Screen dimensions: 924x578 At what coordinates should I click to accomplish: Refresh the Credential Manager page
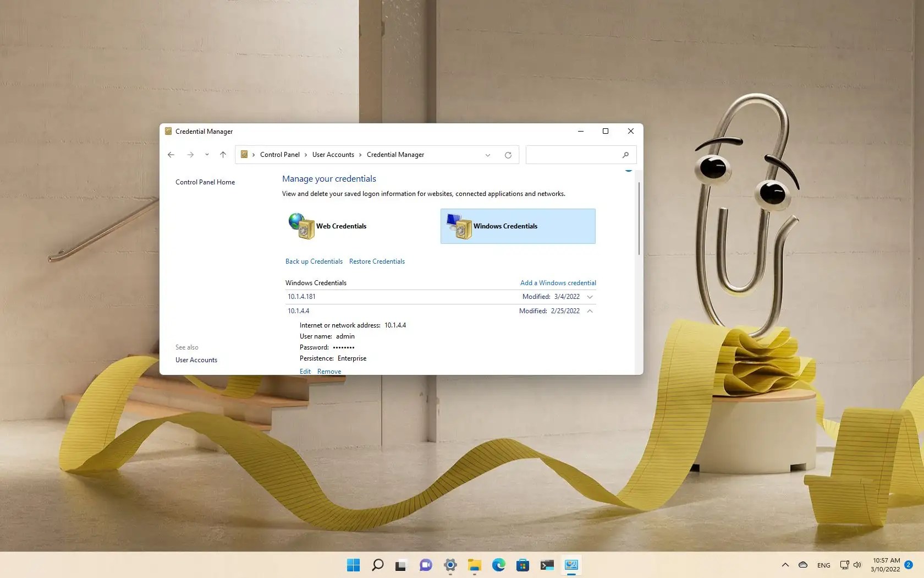click(508, 155)
